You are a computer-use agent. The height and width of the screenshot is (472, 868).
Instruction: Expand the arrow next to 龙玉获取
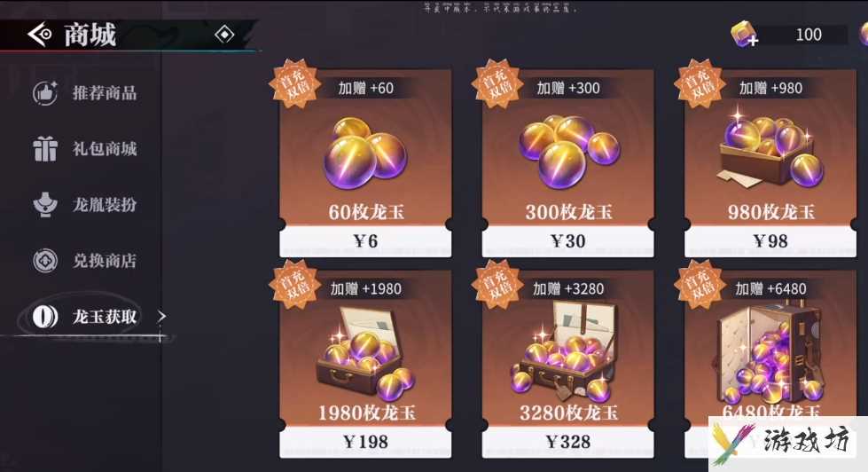click(x=161, y=317)
